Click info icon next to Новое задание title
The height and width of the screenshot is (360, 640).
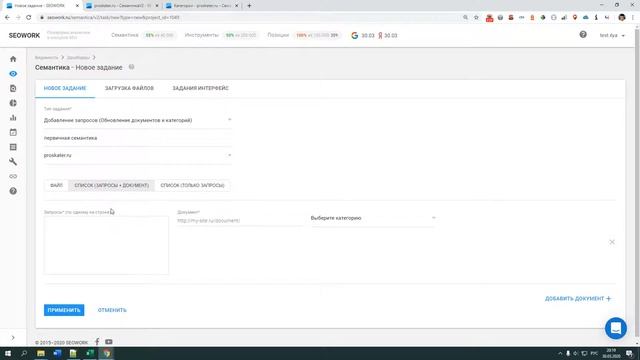[131, 67]
